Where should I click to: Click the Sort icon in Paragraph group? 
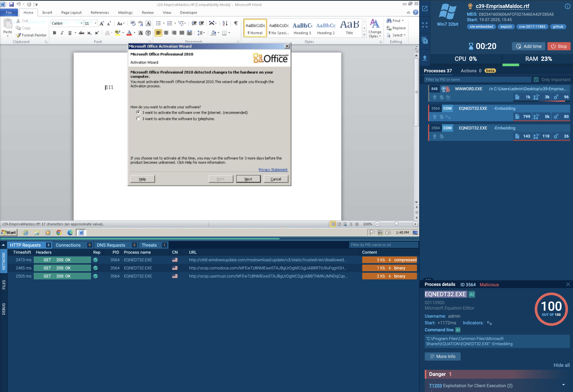pyautogui.click(x=225, y=23)
